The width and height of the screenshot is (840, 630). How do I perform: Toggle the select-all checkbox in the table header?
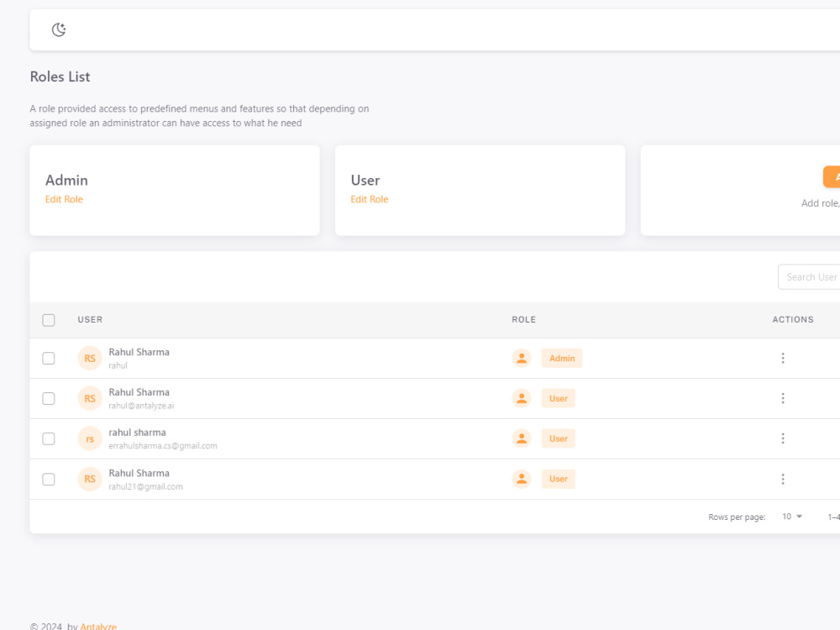coord(48,319)
